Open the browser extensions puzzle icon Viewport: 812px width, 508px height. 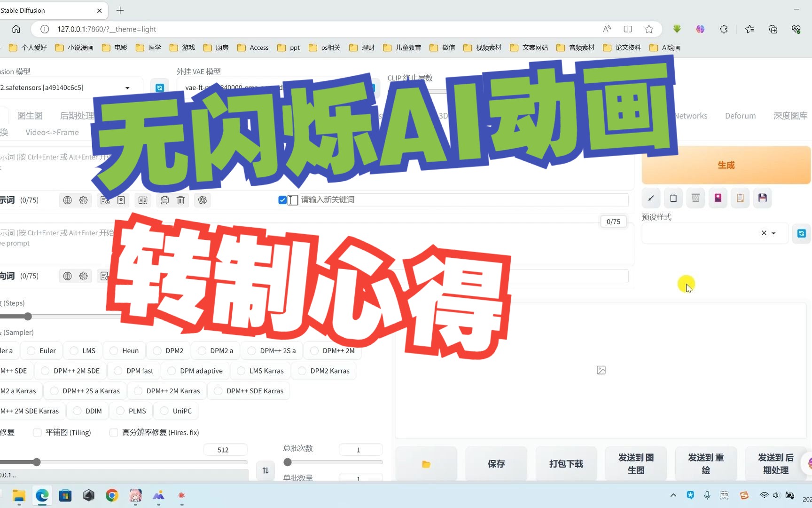pyautogui.click(x=724, y=29)
